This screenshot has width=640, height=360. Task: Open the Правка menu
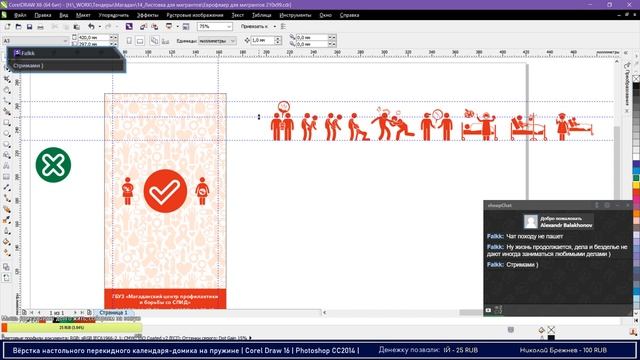pyautogui.click(x=43, y=15)
